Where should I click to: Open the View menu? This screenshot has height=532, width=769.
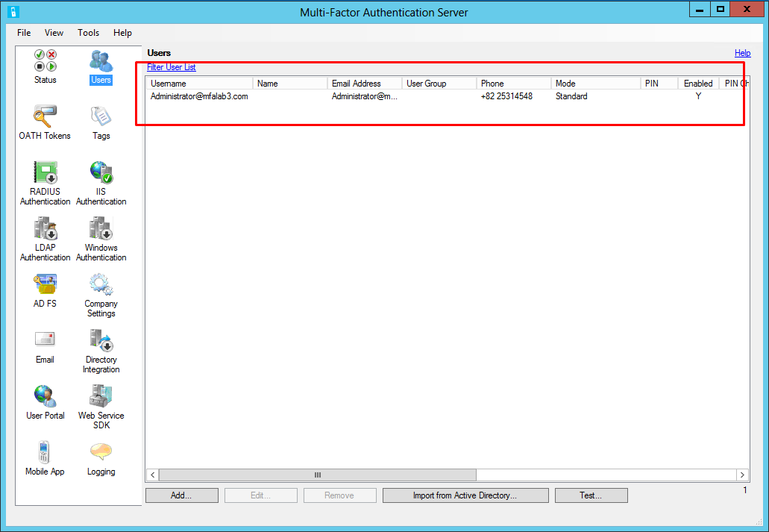pyautogui.click(x=54, y=32)
